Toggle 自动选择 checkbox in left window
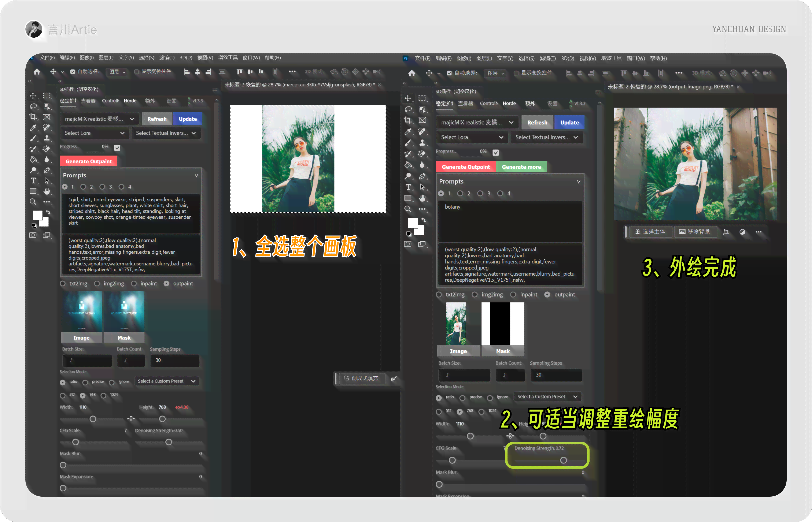 [x=72, y=71]
